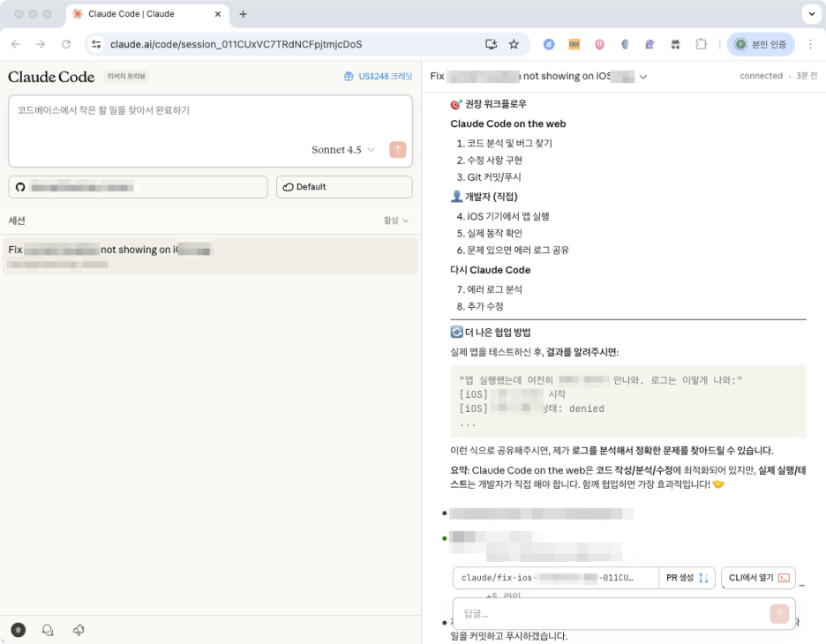Click the Claude Code logo title
The width and height of the screenshot is (826, 644).
[51, 77]
